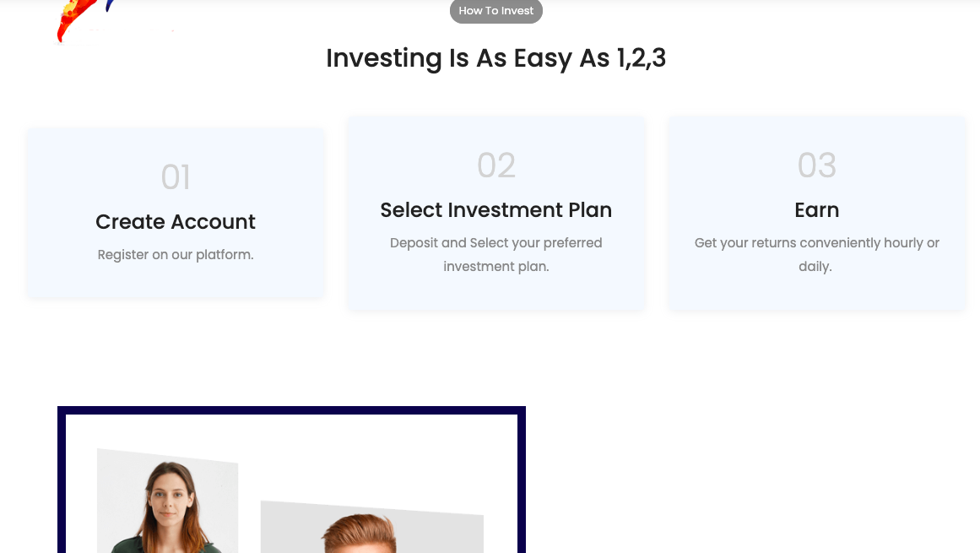
Task: Open the red-haired man's portrait photo
Action: (372, 528)
